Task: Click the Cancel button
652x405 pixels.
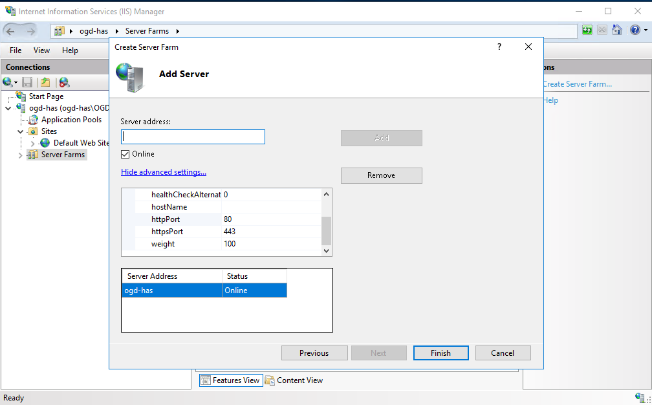Action: (x=502, y=353)
